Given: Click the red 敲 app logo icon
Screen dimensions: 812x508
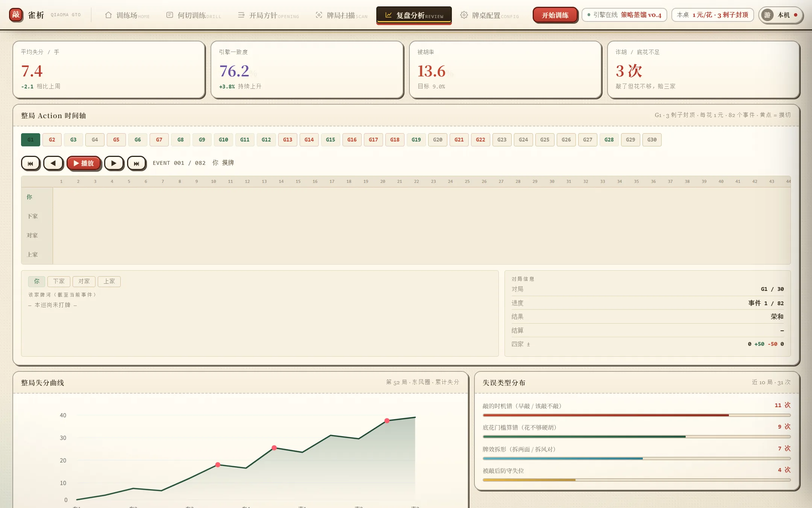Looking at the screenshot, I should (x=16, y=15).
